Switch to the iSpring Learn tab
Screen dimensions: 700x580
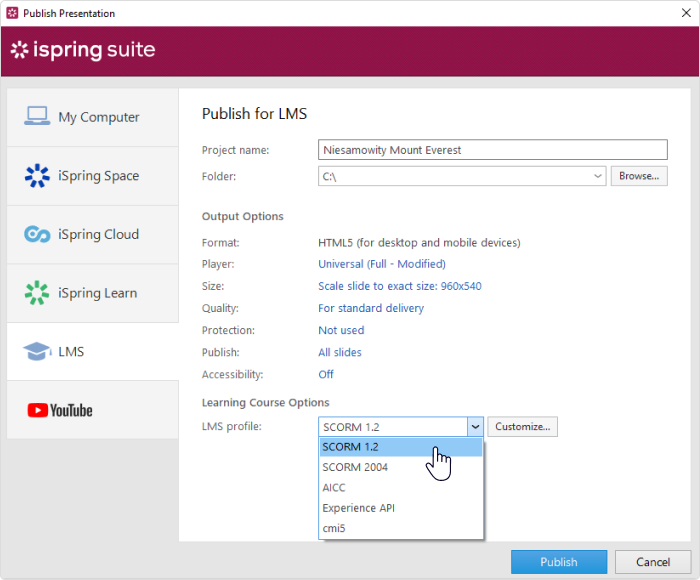pyautogui.click(x=93, y=293)
